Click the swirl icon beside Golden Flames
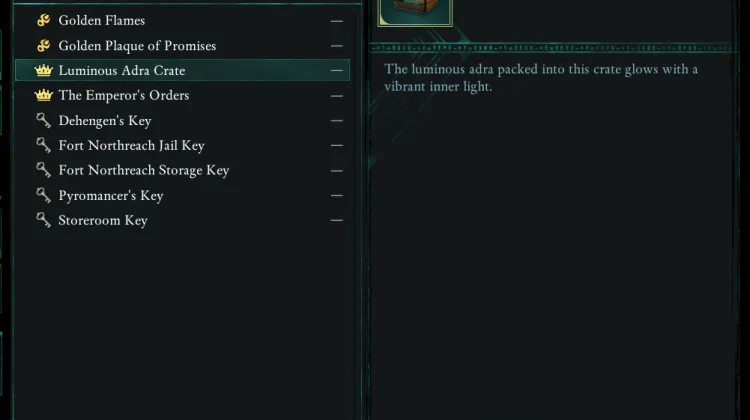 (43, 20)
